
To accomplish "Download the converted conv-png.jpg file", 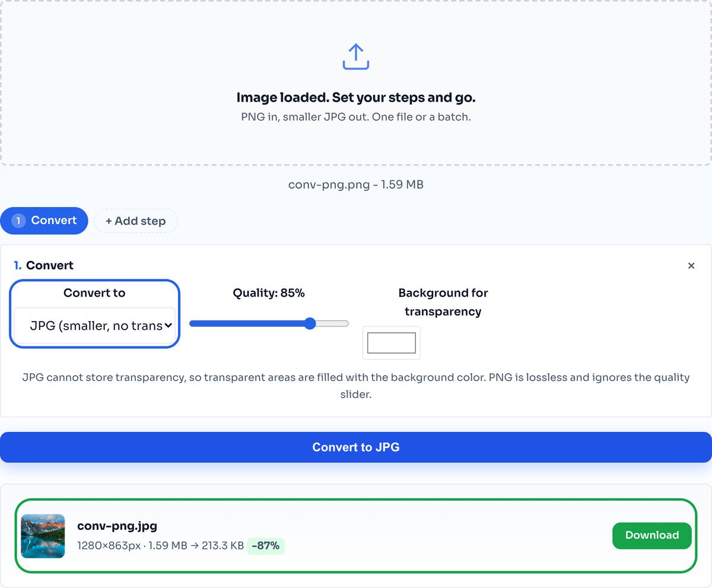I will tap(652, 535).
